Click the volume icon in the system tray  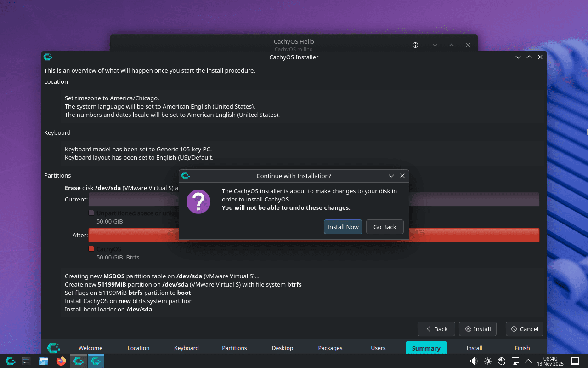(x=474, y=361)
